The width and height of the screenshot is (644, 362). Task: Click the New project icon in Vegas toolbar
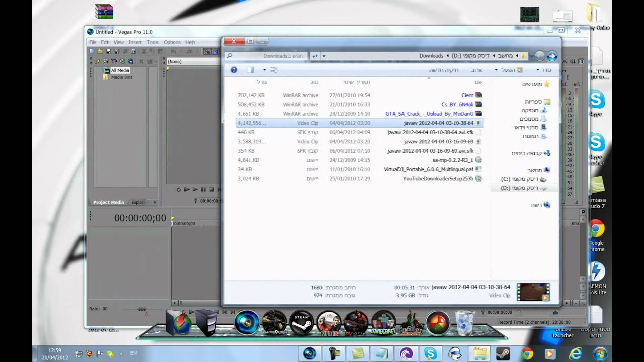click(92, 51)
